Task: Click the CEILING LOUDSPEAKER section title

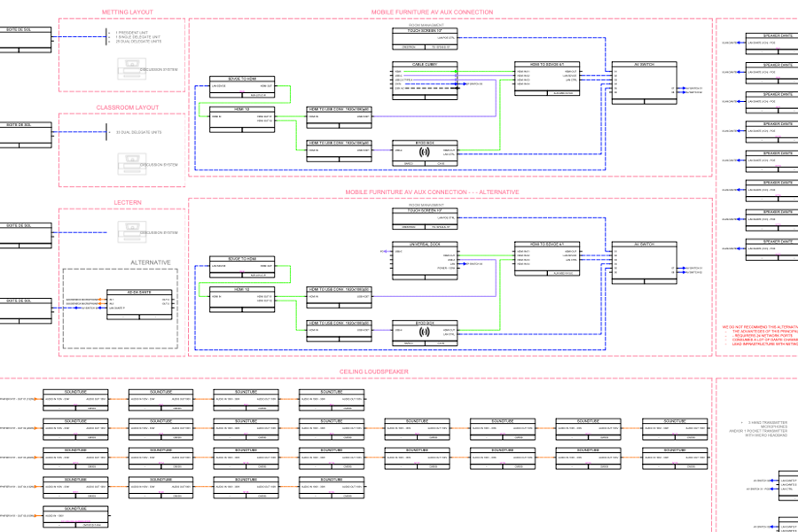Action: (x=373, y=372)
